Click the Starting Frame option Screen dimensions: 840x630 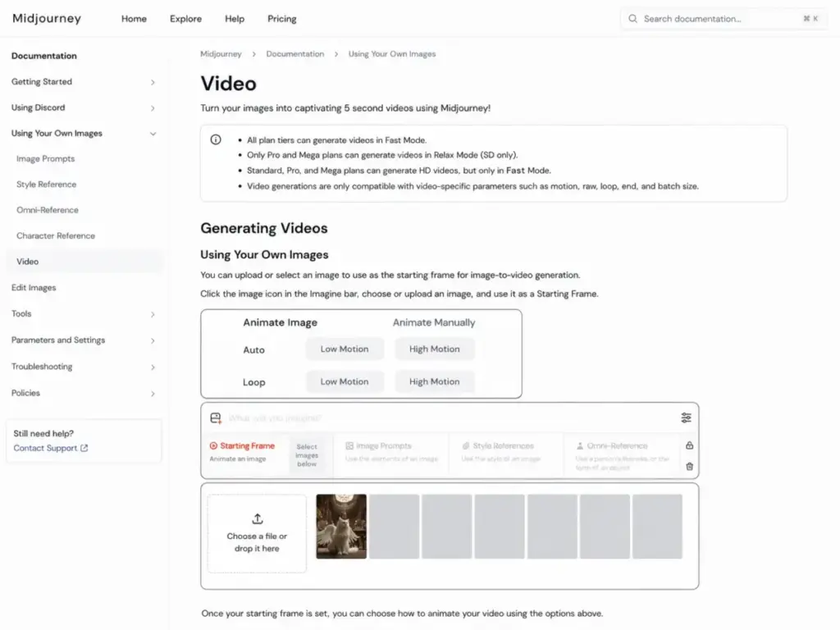[x=242, y=452]
